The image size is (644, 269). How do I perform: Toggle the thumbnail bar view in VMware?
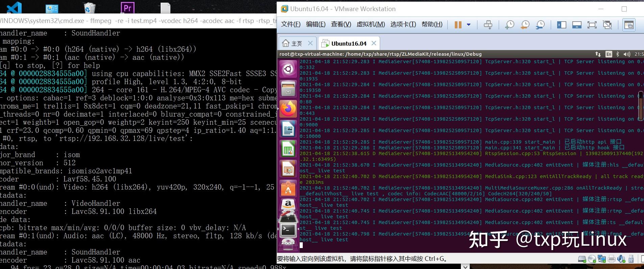point(577,25)
